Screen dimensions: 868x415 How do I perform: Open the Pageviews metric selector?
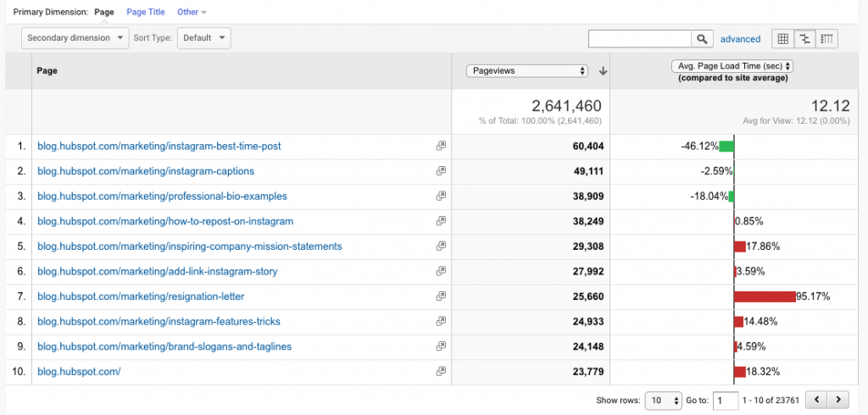(527, 71)
